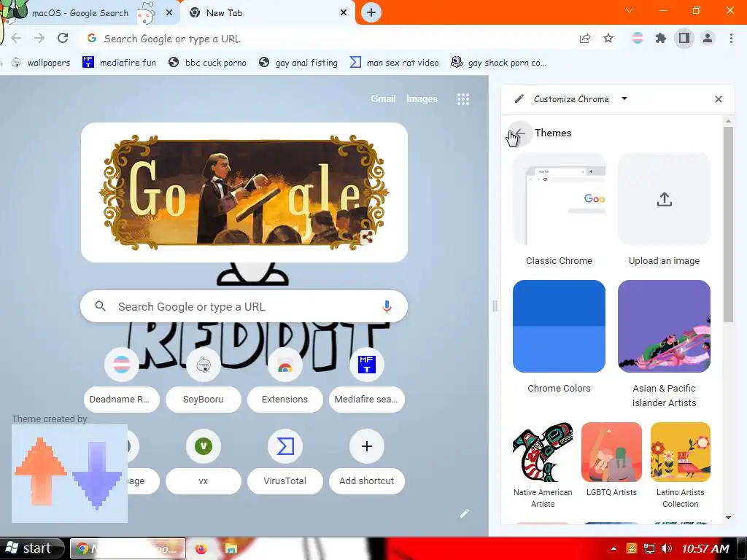The image size is (747, 560).
Task: Close the Customize Chrome side panel
Action: pyautogui.click(x=719, y=99)
